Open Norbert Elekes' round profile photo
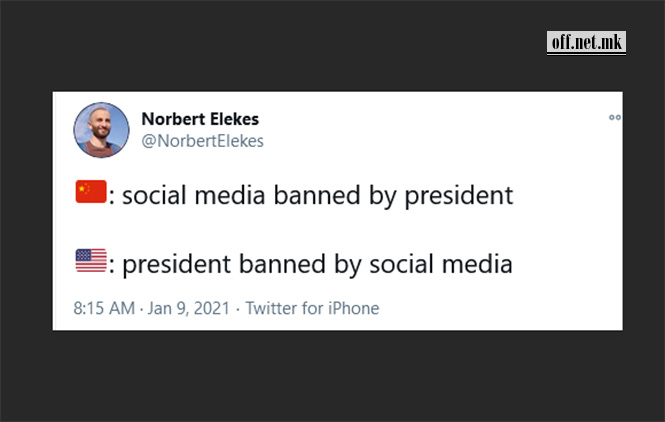665x422 pixels. (101, 130)
